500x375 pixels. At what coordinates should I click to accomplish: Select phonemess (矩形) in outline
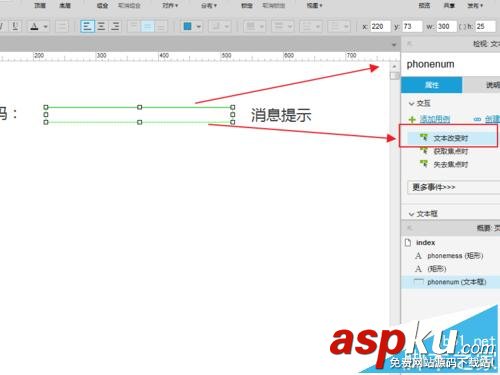[x=455, y=256]
